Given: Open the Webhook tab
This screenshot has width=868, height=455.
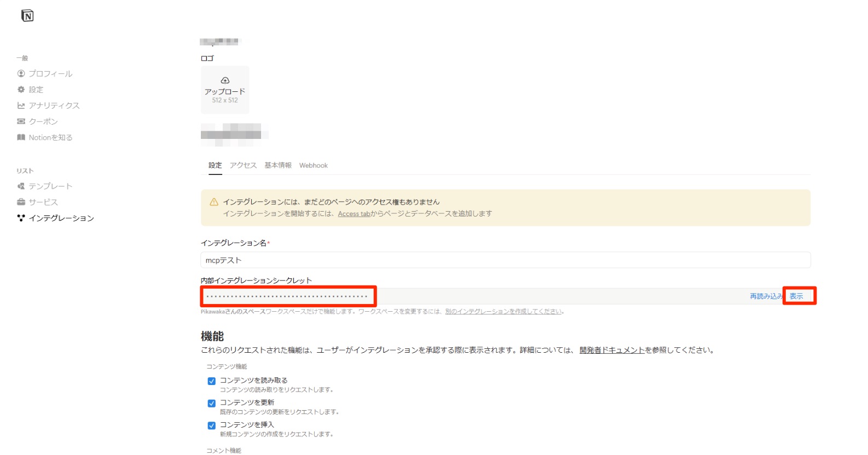Looking at the screenshot, I should pyautogui.click(x=313, y=165).
